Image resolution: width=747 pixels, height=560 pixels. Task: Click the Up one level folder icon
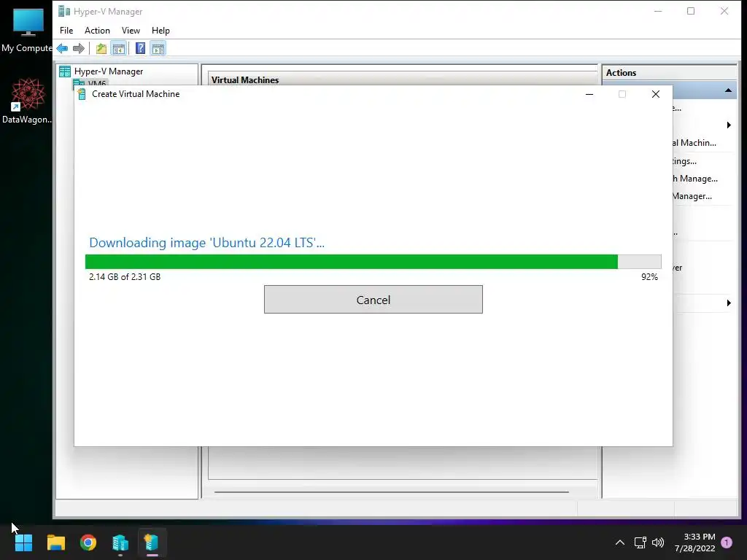tap(101, 49)
